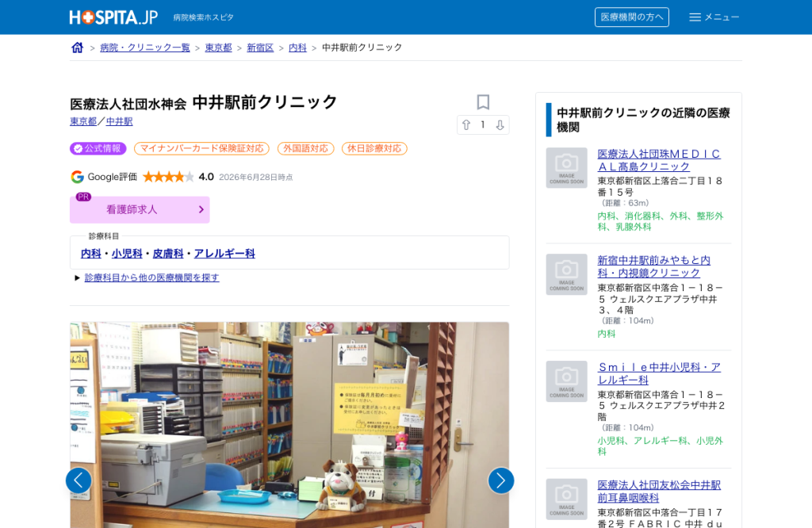Click the マイナンバーカード保険証対応 tag
Viewport: 812px width, 528px height.
[x=202, y=148]
